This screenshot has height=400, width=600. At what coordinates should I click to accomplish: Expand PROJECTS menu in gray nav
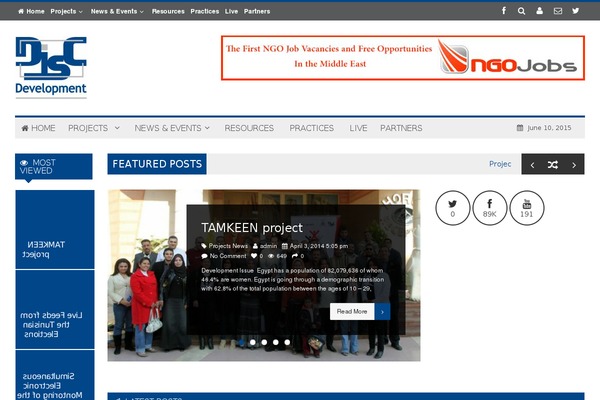point(94,128)
